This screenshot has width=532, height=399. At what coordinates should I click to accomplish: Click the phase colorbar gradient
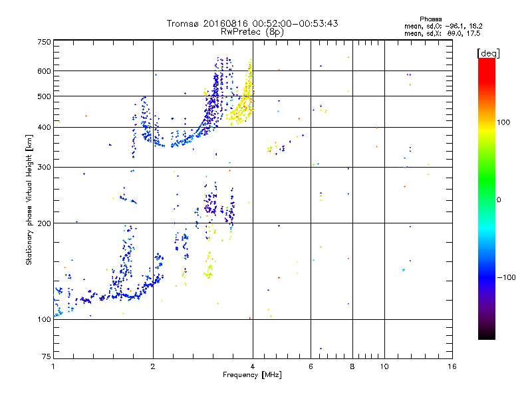tap(487, 198)
